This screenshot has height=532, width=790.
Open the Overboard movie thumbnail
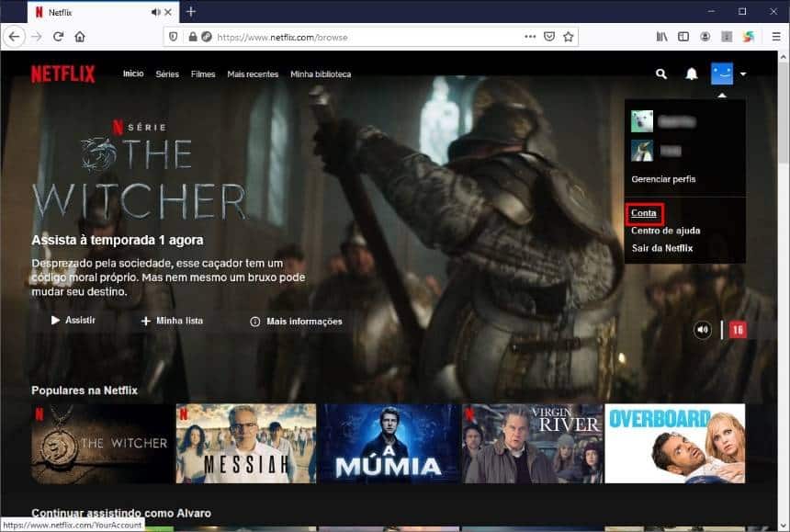(675, 443)
